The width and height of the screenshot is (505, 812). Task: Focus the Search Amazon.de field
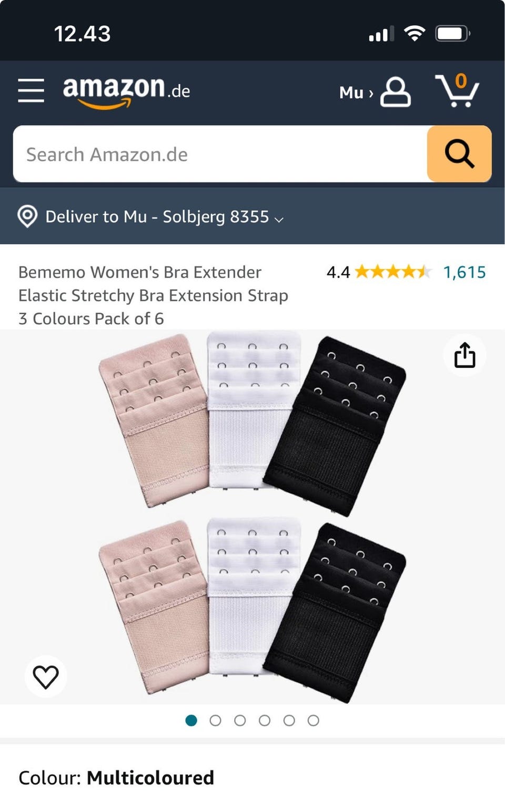220,154
